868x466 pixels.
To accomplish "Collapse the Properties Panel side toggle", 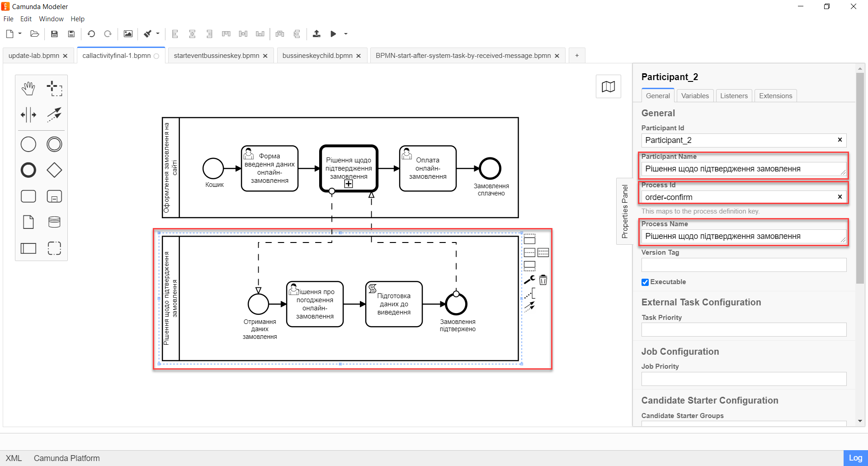I will click(x=625, y=211).
